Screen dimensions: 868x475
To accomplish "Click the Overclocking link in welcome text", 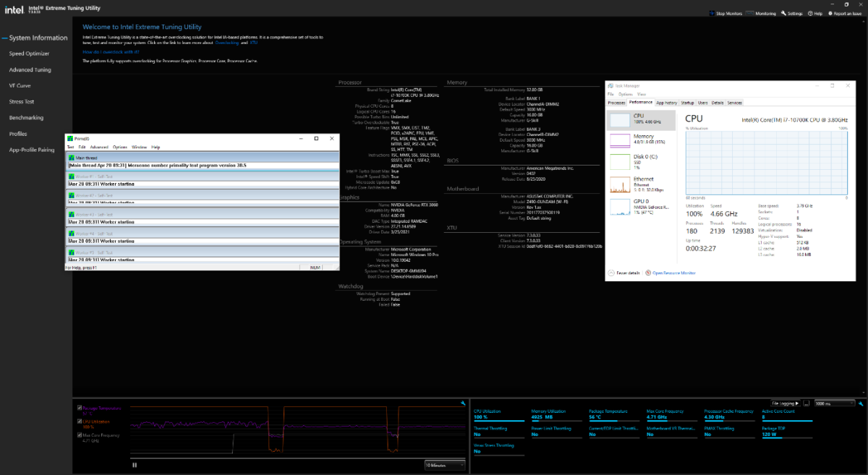I will tap(228, 43).
